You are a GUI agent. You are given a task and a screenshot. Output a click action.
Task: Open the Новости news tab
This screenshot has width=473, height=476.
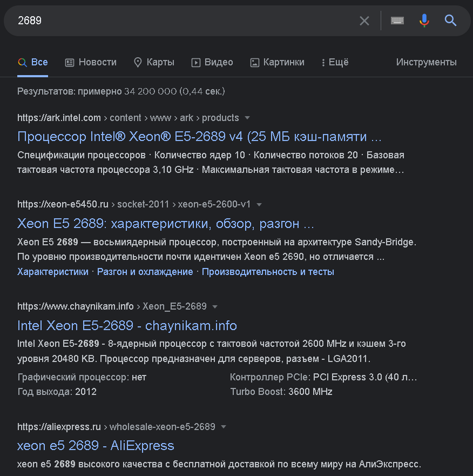click(x=91, y=62)
